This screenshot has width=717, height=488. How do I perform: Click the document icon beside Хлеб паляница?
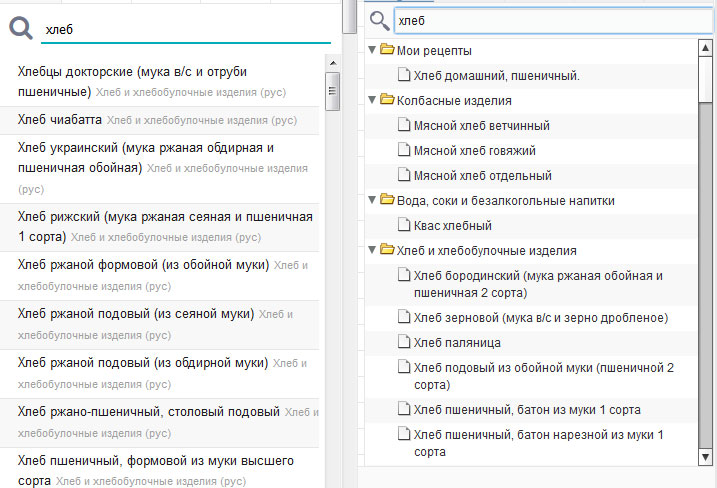(403, 342)
